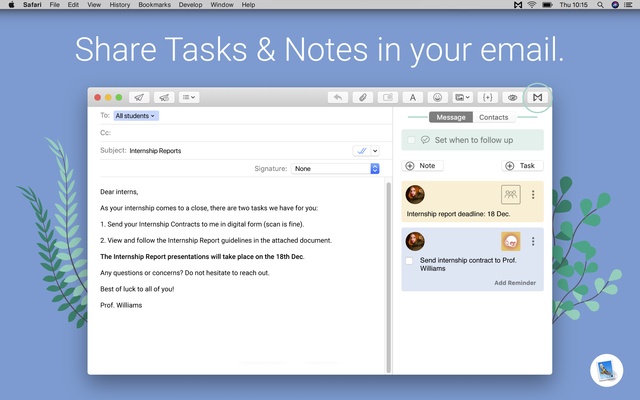
Task: Send the message with the paper plane icon
Action: pyautogui.click(x=139, y=97)
